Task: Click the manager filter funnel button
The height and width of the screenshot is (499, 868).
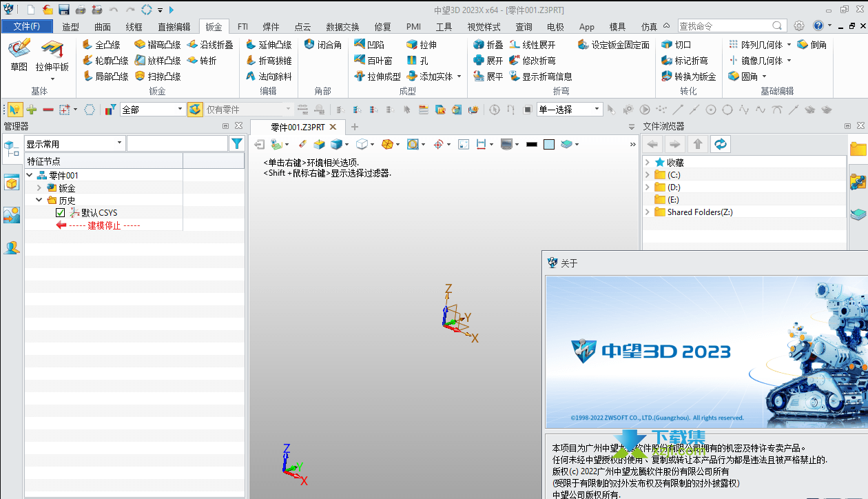Action: (x=237, y=144)
